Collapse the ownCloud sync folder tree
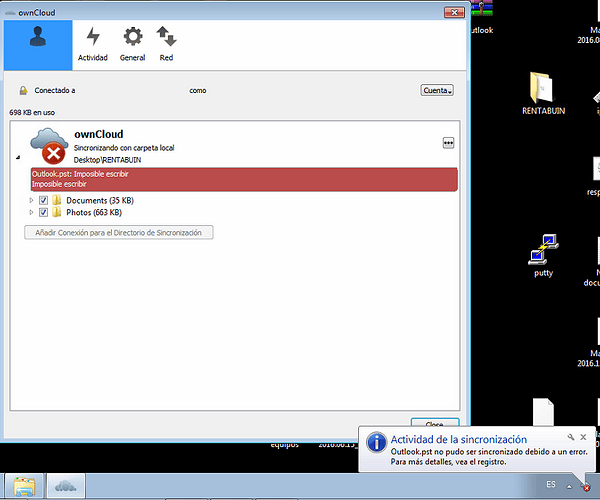 (18, 157)
